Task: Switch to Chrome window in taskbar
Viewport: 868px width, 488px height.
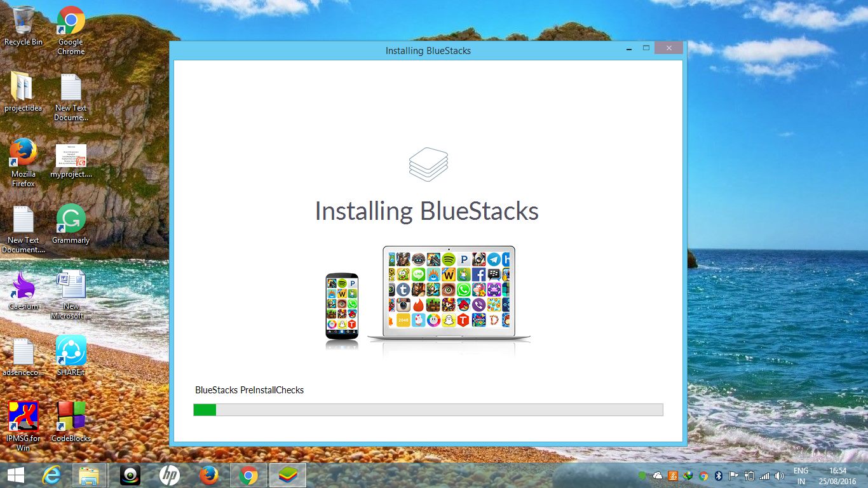Action: pyautogui.click(x=248, y=475)
